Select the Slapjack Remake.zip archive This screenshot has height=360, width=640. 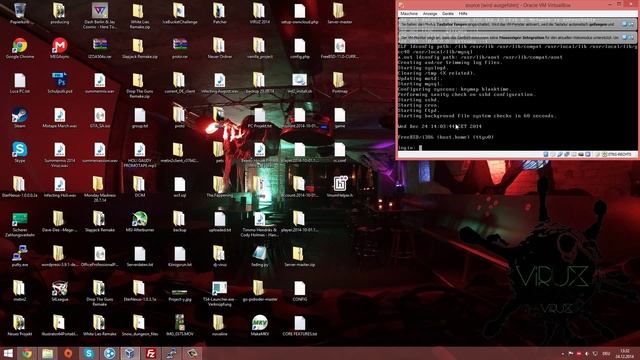click(x=140, y=49)
